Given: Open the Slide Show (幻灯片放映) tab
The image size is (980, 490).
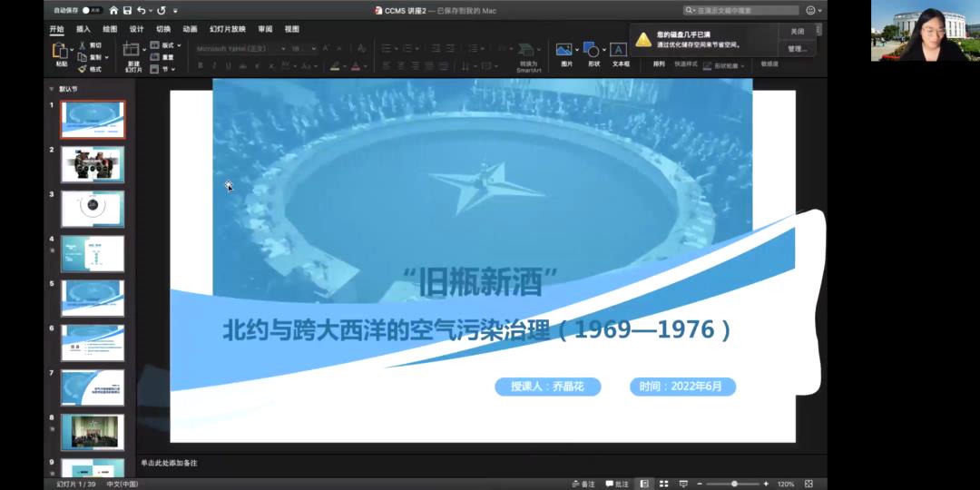Looking at the screenshot, I should point(227,29).
